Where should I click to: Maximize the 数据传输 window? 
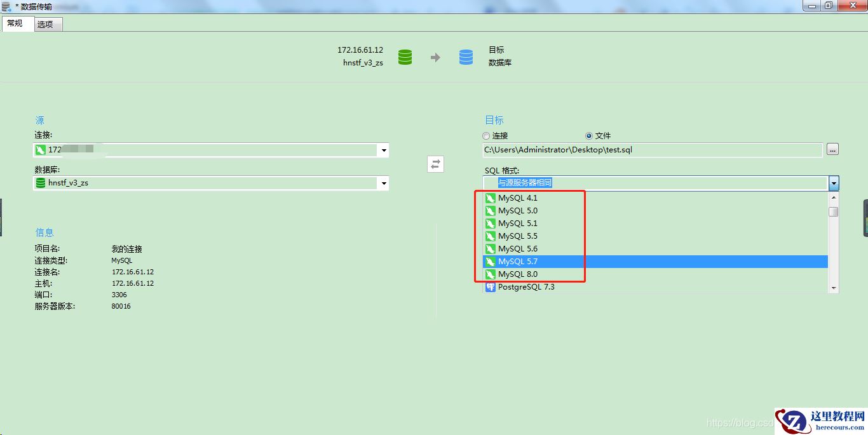(829, 5)
